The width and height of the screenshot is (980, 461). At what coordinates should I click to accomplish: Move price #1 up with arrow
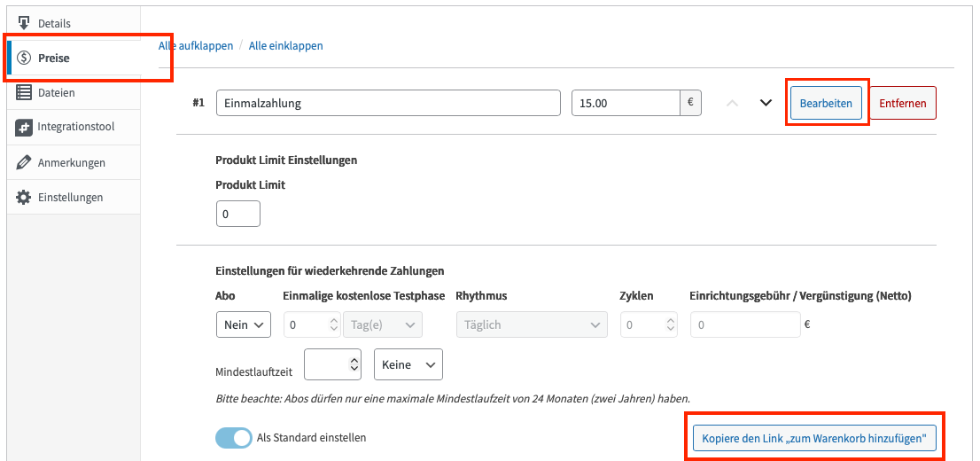coord(733,103)
